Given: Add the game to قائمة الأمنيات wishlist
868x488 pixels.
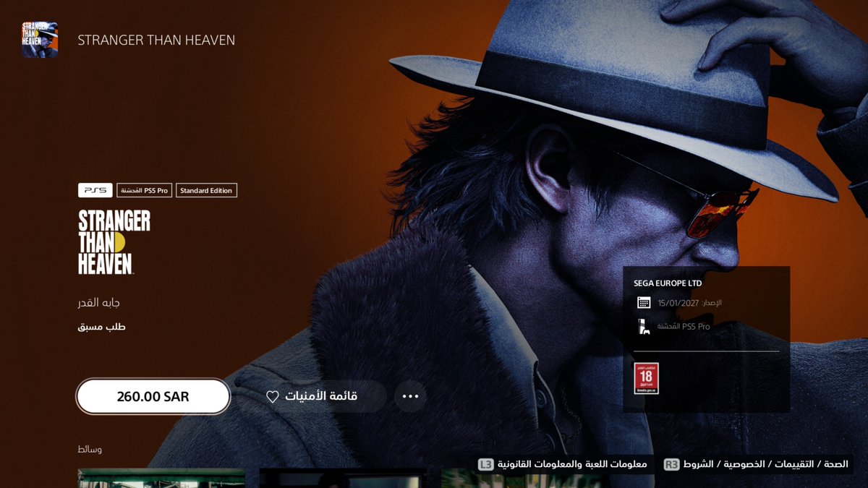Looking at the screenshot, I should coord(312,396).
